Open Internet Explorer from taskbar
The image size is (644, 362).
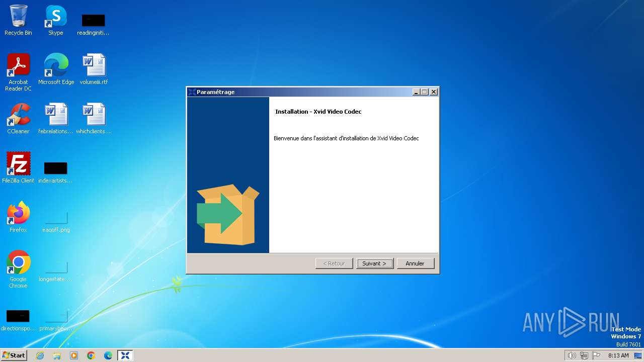click(x=40, y=355)
